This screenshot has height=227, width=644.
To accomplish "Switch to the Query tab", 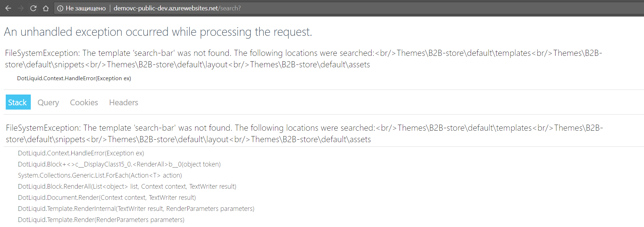I will click(x=48, y=102).
